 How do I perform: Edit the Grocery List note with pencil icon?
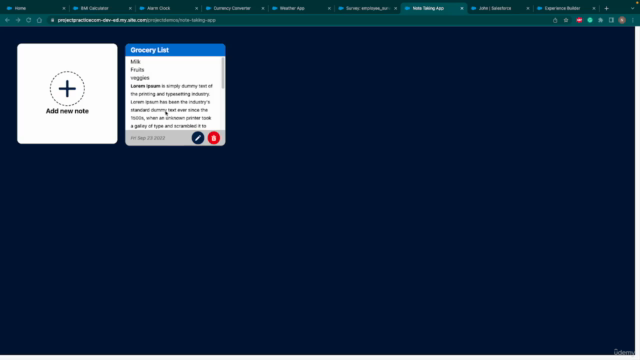click(198, 138)
